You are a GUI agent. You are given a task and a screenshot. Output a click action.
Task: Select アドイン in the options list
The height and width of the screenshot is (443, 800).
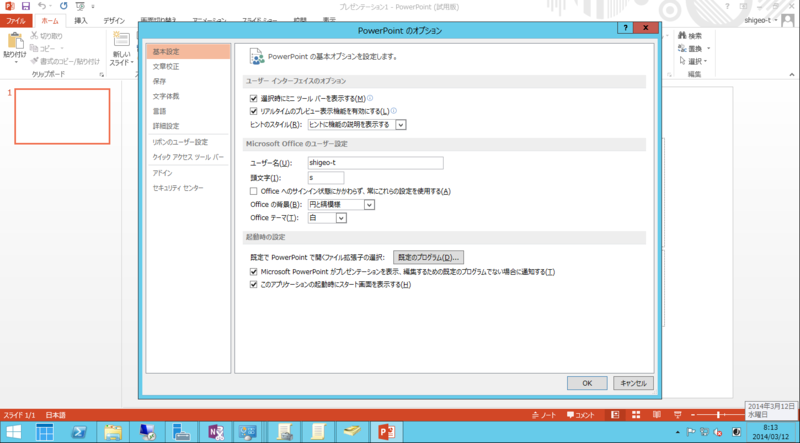coord(188,173)
